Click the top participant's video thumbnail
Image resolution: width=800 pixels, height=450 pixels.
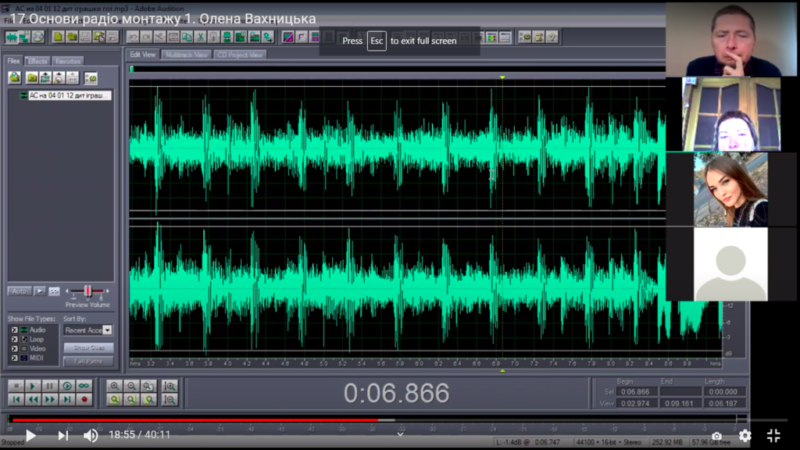[x=731, y=39]
